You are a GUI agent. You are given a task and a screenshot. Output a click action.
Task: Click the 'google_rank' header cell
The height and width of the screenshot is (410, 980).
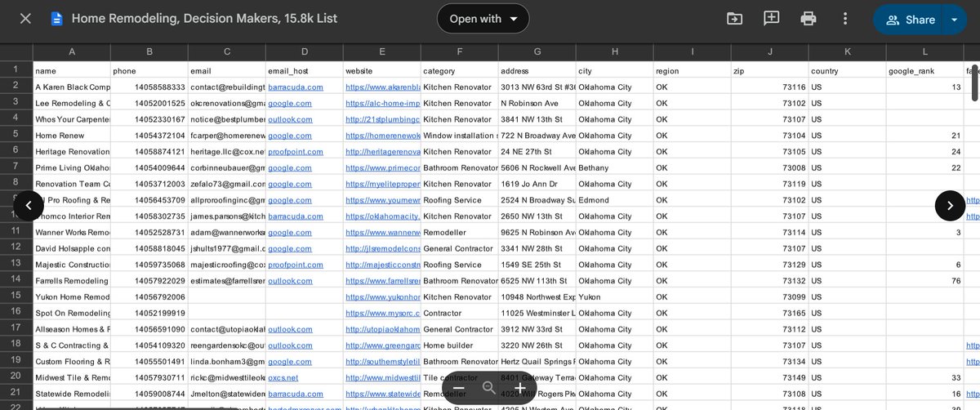(x=924, y=71)
